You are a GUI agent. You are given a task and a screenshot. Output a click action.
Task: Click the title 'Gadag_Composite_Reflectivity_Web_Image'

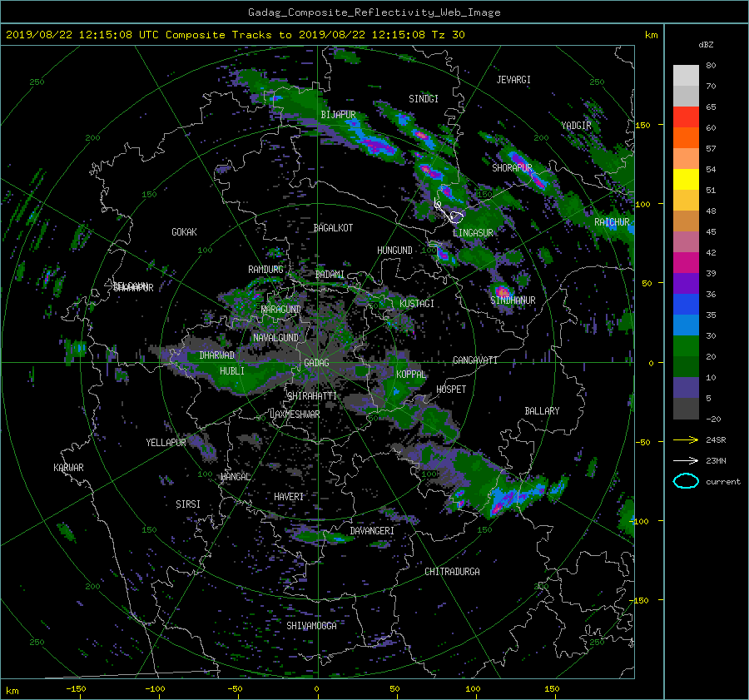click(374, 12)
